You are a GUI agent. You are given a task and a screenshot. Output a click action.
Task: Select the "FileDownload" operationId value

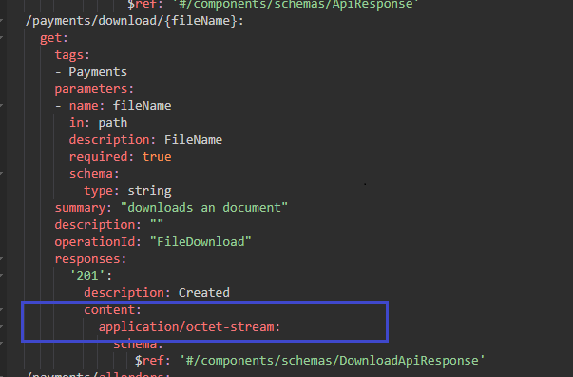[x=201, y=241]
